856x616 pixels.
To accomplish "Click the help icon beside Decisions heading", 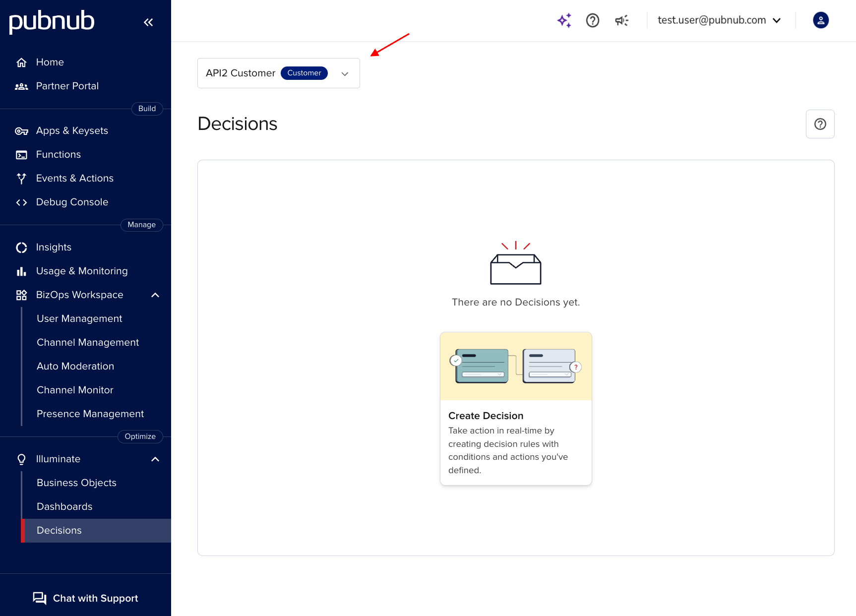I will pyautogui.click(x=820, y=124).
